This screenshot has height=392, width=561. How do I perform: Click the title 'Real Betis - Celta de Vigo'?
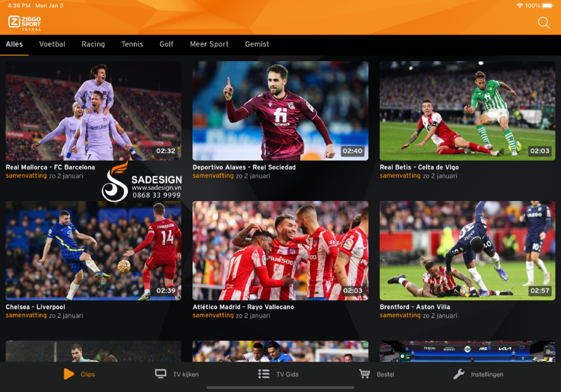(419, 167)
